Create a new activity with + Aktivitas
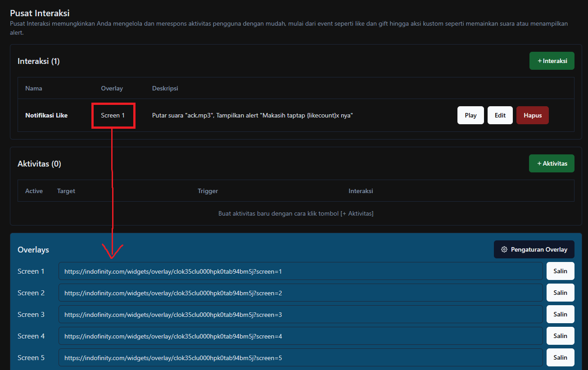The width and height of the screenshot is (588, 370). coord(552,163)
